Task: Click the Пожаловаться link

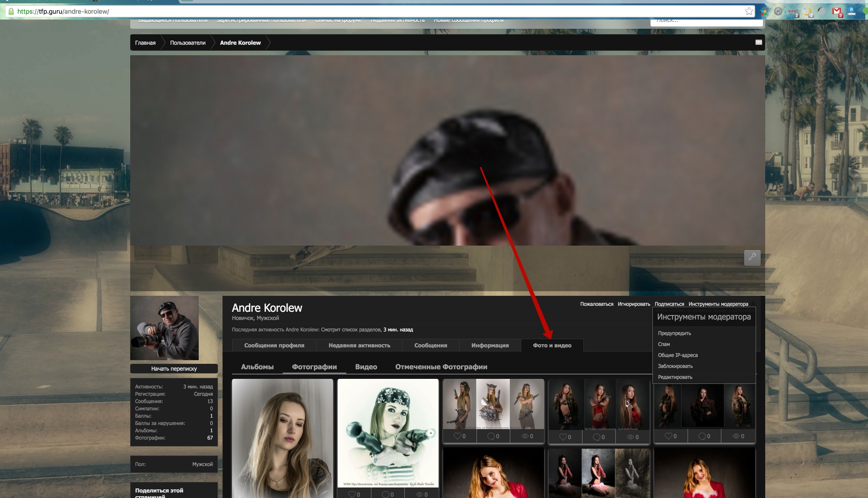Action: [597, 304]
